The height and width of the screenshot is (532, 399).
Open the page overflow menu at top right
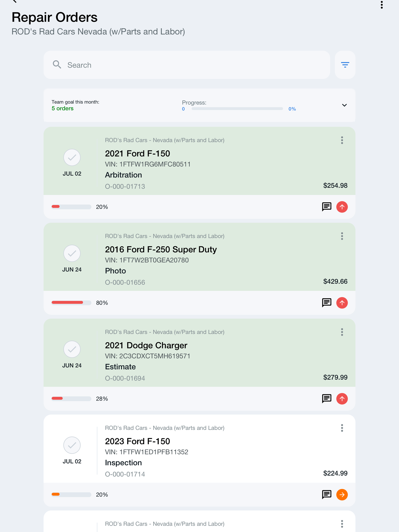click(x=382, y=5)
